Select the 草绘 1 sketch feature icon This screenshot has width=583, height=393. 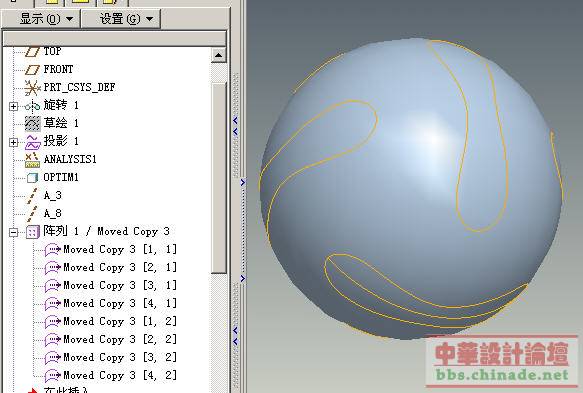[x=32, y=123]
